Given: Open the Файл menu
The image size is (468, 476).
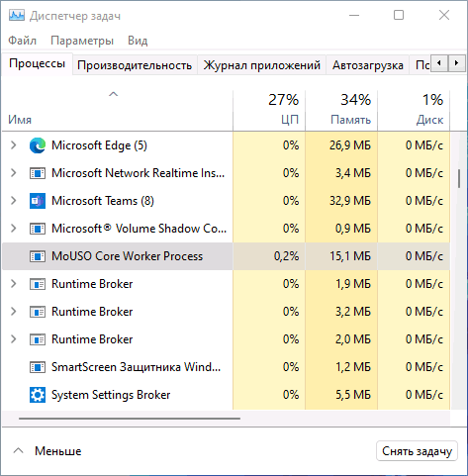Looking at the screenshot, I should (22, 41).
